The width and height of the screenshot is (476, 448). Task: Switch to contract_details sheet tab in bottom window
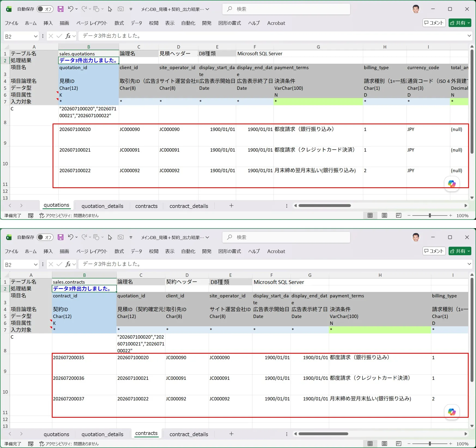click(x=189, y=434)
